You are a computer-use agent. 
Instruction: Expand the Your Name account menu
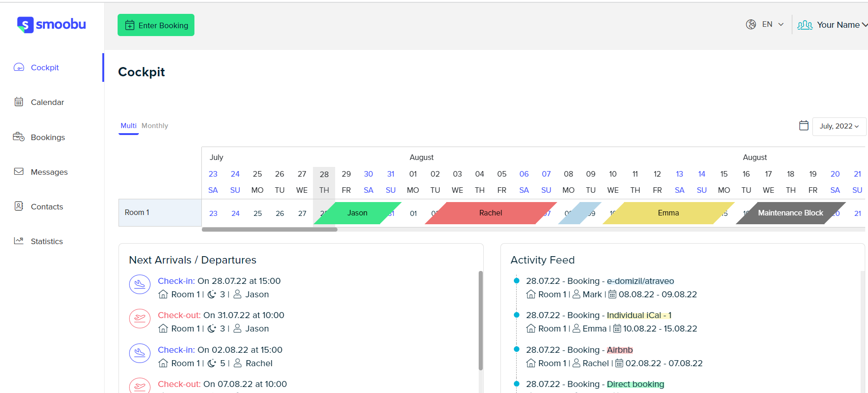[x=842, y=25]
